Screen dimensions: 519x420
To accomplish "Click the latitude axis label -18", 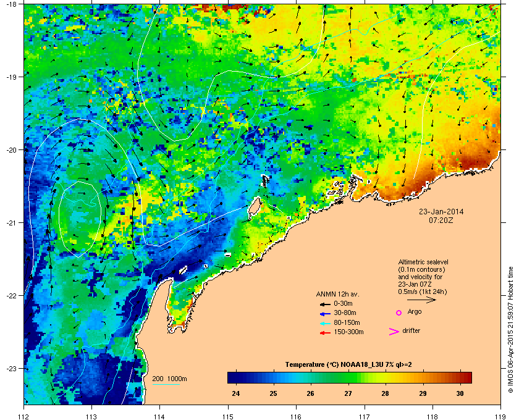I will coord(12,4).
